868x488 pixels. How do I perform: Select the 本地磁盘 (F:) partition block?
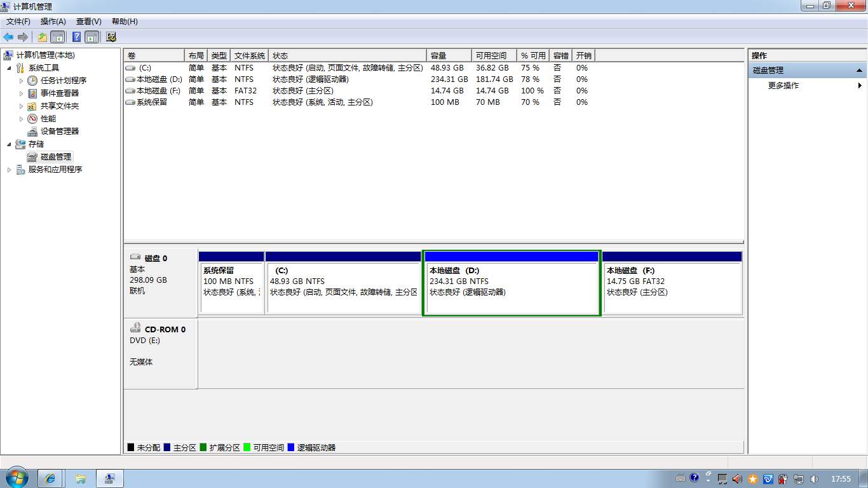[672, 283]
